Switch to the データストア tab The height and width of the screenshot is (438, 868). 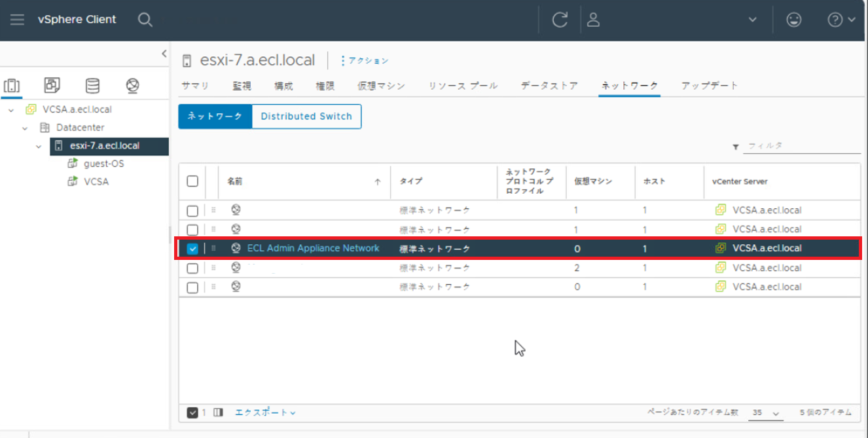pos(549,86)
